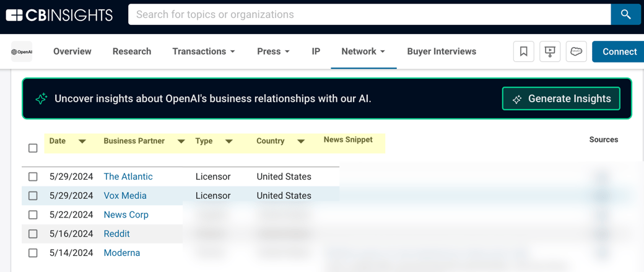
Task: Click the presentation board icon
Action: [x=549, y=52]
